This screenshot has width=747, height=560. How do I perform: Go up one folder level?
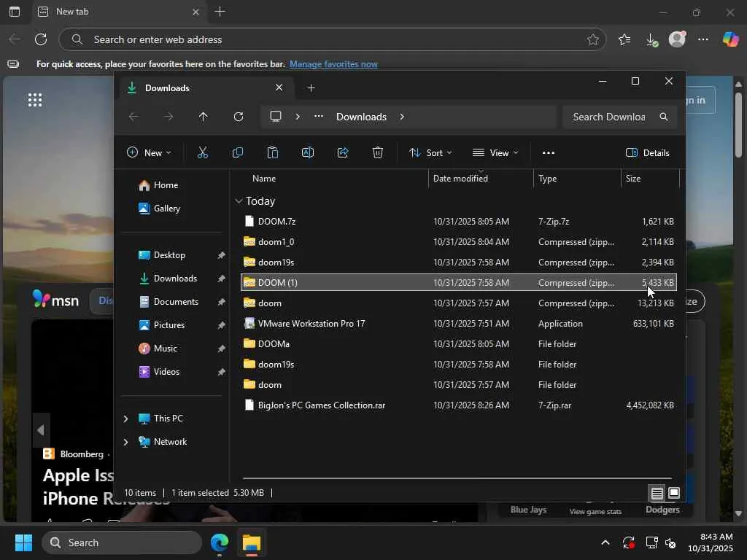click(204, 117)
